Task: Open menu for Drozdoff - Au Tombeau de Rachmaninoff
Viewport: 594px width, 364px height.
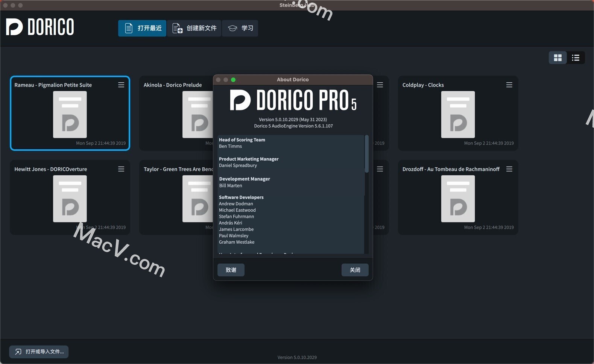Action: point(509,169)
